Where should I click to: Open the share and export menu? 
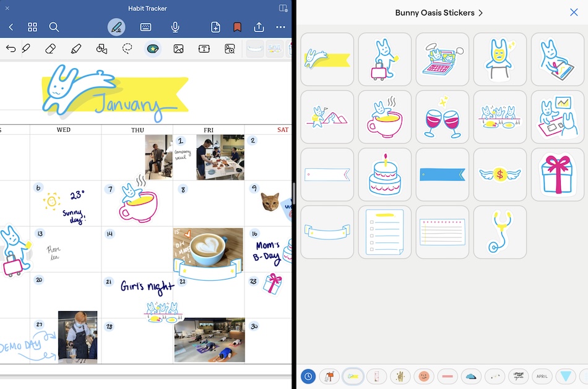(259, 27)
